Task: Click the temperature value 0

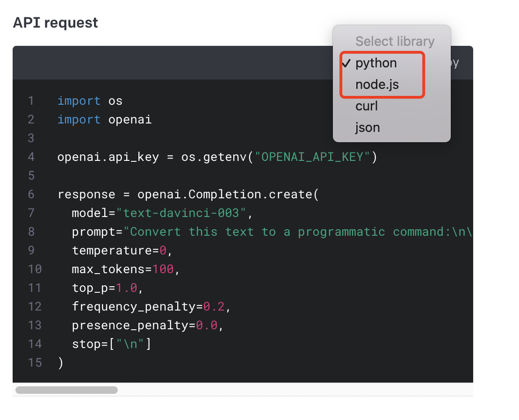Action: (163, 251)
